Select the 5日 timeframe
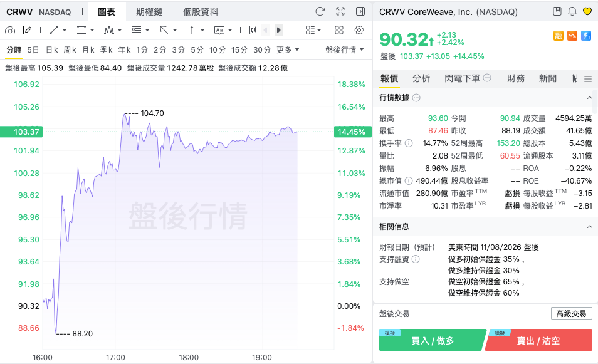The image size is (598, 364). pyautogui.click(x=33, y=50)
